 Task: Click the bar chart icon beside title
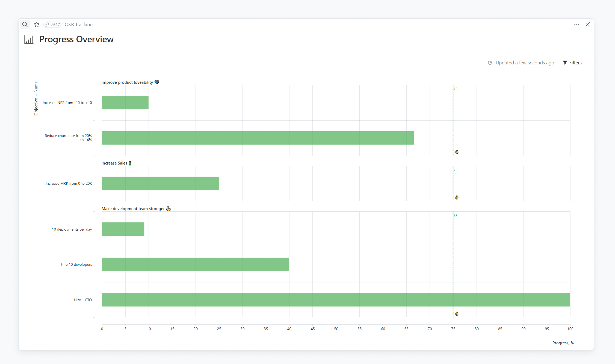(x=29, y=40)
